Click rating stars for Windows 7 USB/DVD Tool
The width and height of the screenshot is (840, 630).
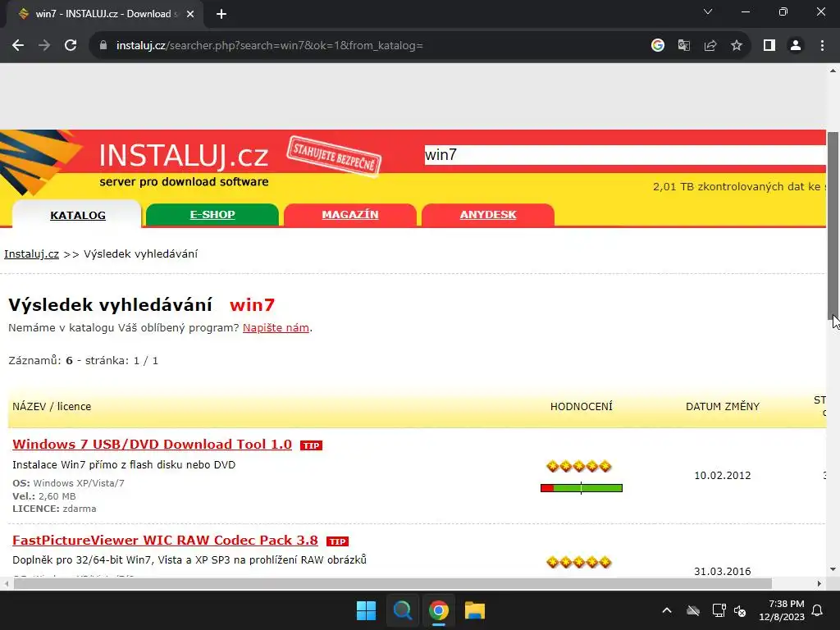(579, 466)
